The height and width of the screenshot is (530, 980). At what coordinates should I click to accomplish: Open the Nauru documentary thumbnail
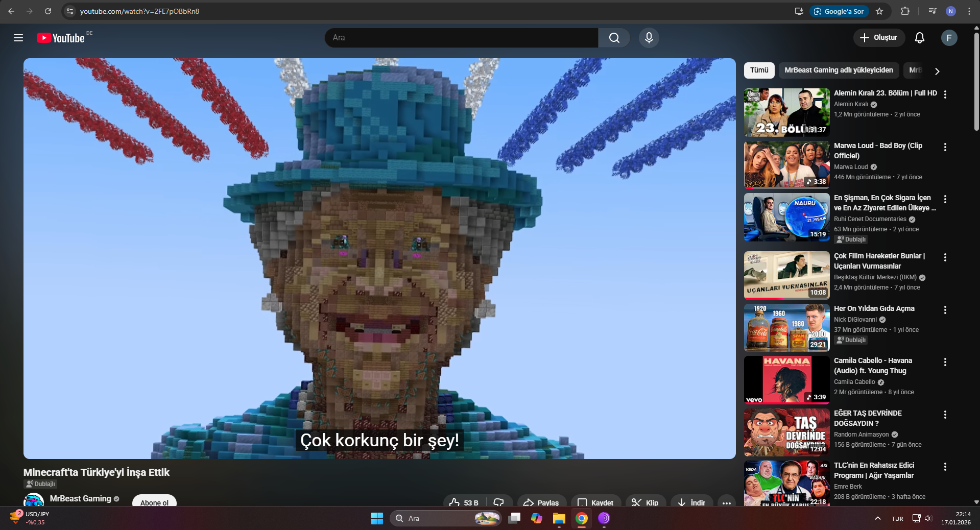coord(786,217)
